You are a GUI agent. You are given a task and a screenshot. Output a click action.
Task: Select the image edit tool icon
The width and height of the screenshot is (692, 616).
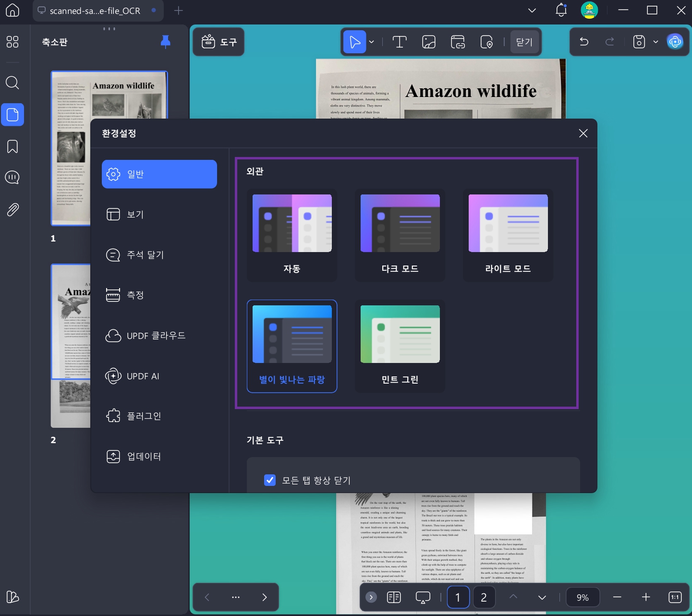pos(428,42)
